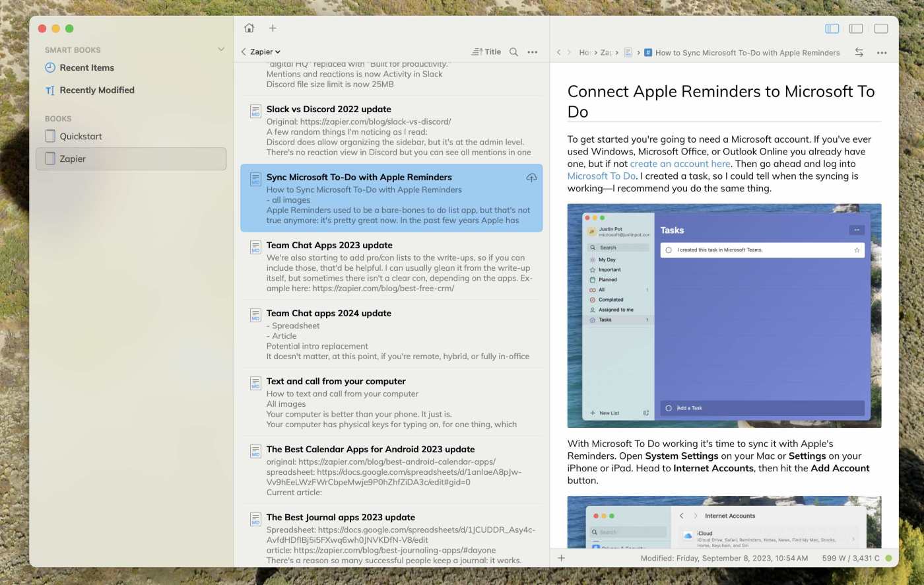Switch to the three-pane layout

tap(832, 28)
